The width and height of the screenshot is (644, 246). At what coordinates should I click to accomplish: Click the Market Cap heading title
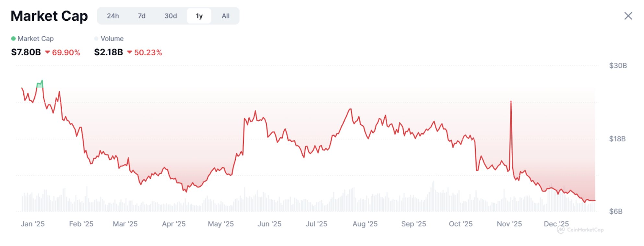click(x=49, y=16)
